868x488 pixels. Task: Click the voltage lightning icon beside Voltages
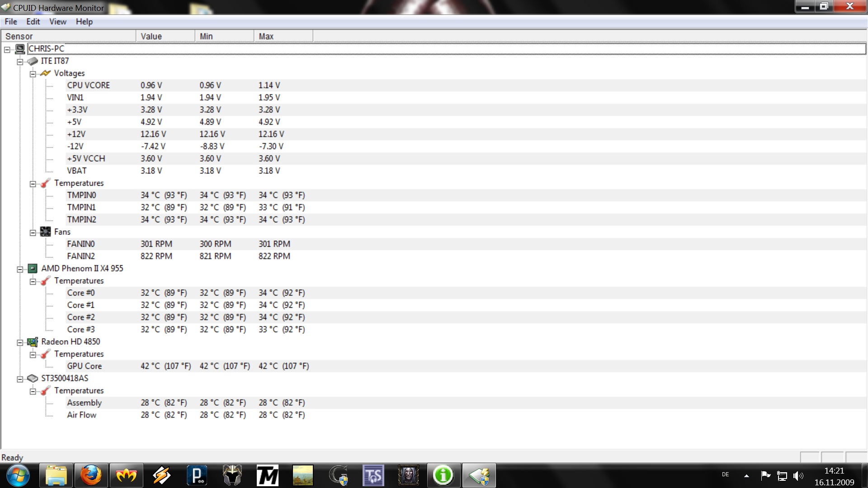(45, 73)
